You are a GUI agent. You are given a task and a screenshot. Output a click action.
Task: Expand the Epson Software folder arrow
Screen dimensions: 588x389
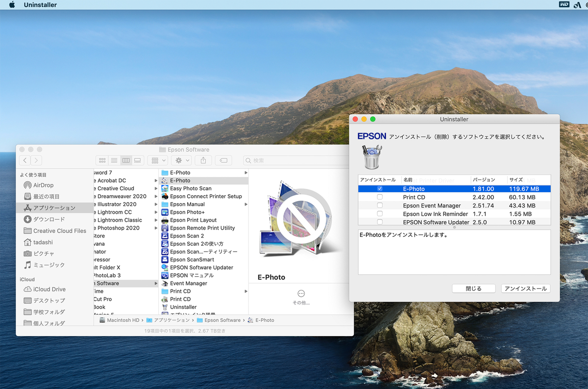[x=156, y=284]
